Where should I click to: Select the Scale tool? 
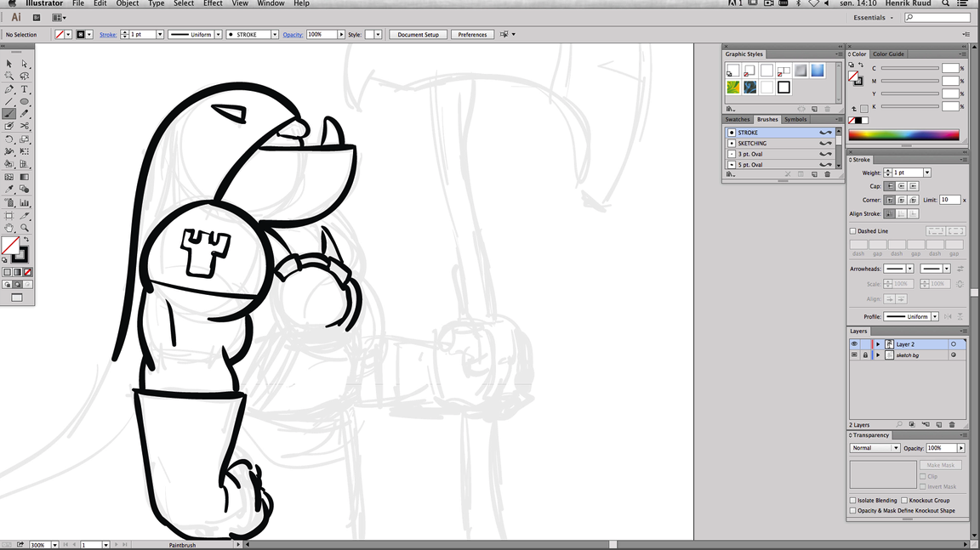(25, 139)
